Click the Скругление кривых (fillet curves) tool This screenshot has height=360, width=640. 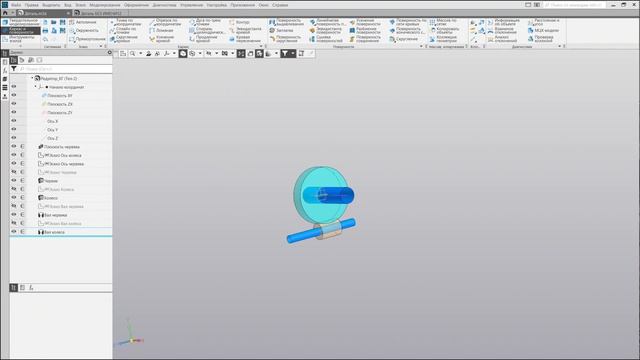tap(124, 39)
